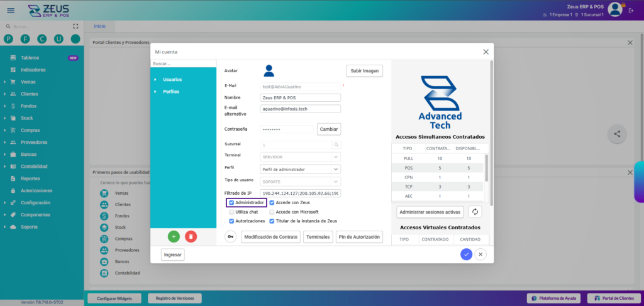644x306 pixels.
Task: Switch to the Inicio tab
Action: click(99, 26)
